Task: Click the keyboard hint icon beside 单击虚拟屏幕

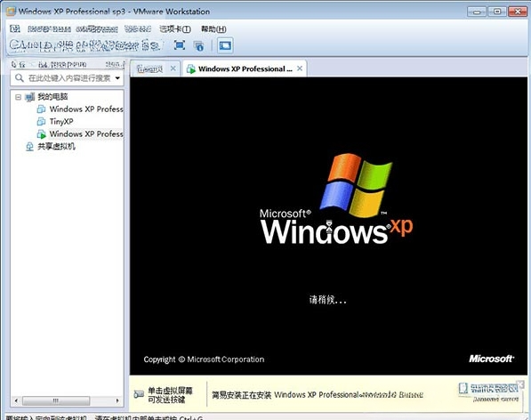Action: coord(139,394)
